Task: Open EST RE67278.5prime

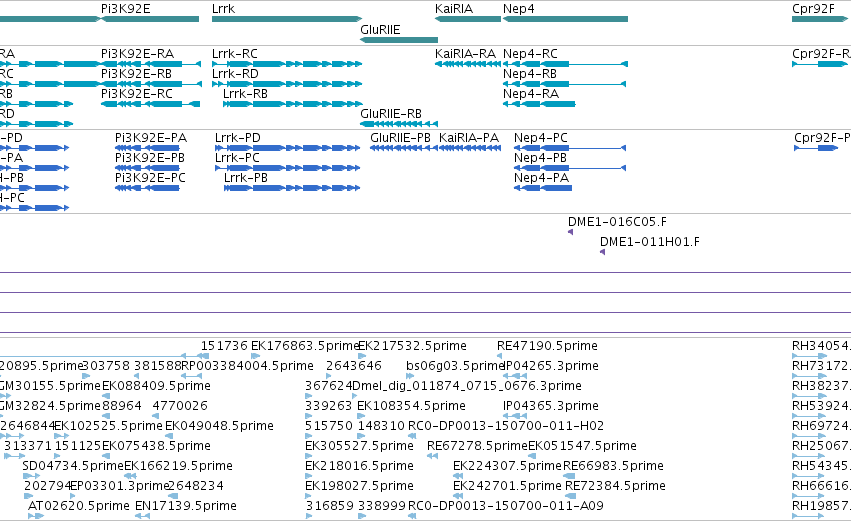Action: tap(478, 446)
